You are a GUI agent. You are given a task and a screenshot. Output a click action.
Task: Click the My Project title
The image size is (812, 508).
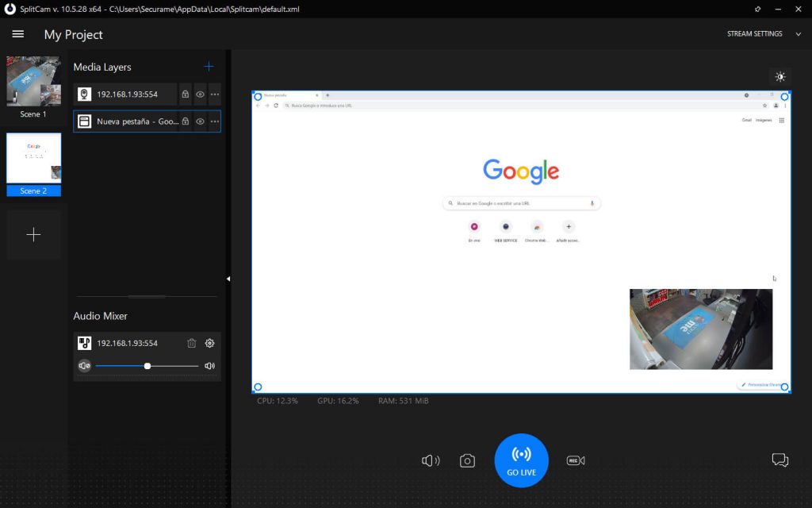(74, 35)
